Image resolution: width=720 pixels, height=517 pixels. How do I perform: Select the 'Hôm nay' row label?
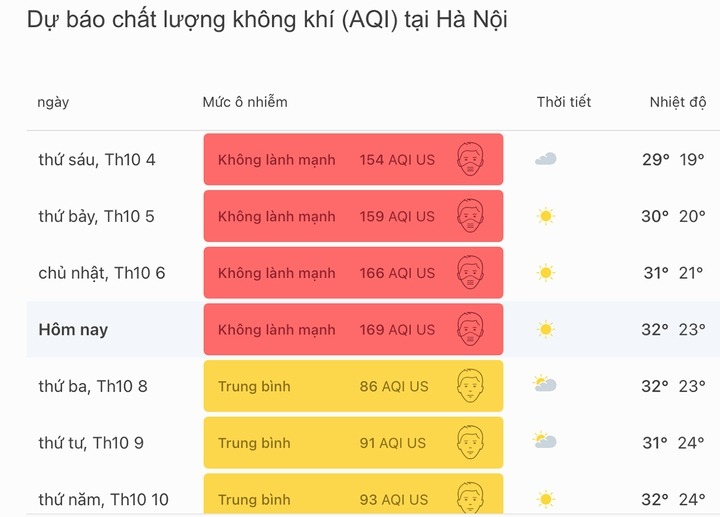click(73, 329)
